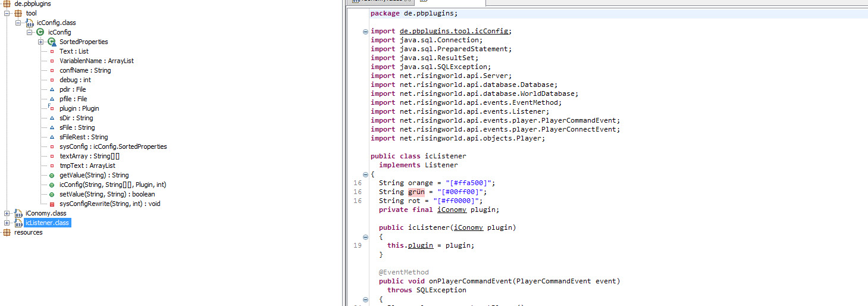
Task: Click the resources package icon
Action: (7, 232)
